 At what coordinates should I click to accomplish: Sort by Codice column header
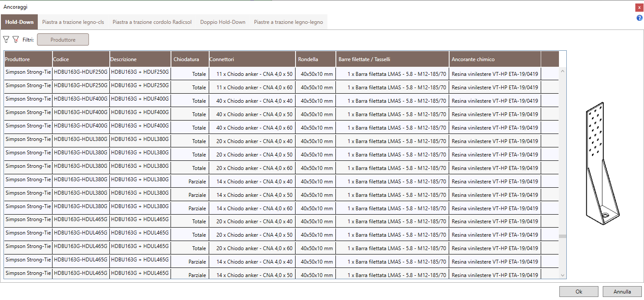(81, 59)
